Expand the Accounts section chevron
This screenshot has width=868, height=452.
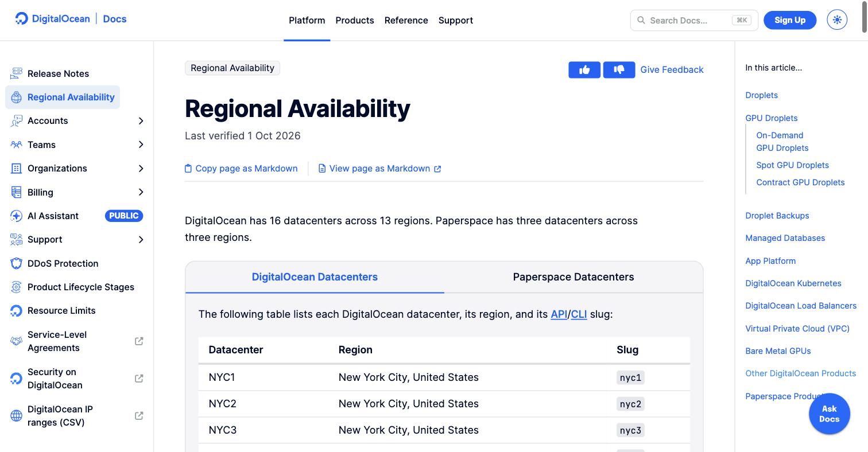click(x=141, y=121)
